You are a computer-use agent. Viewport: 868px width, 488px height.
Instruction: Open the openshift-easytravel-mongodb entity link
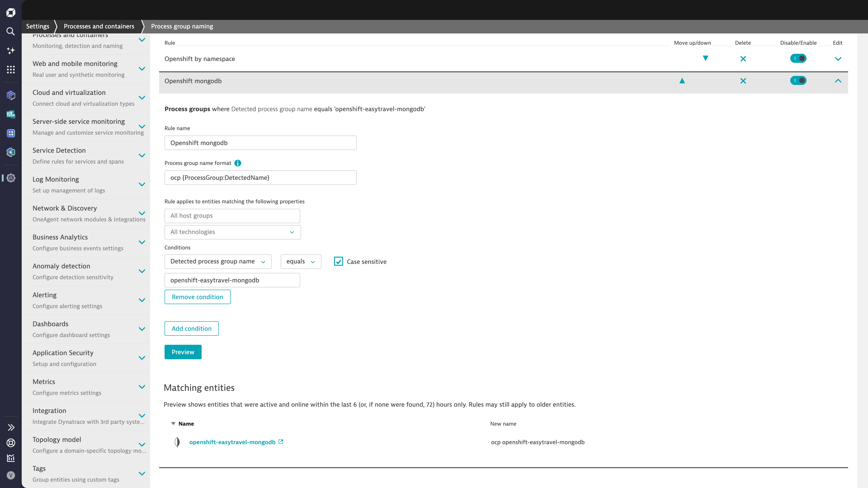233,442
